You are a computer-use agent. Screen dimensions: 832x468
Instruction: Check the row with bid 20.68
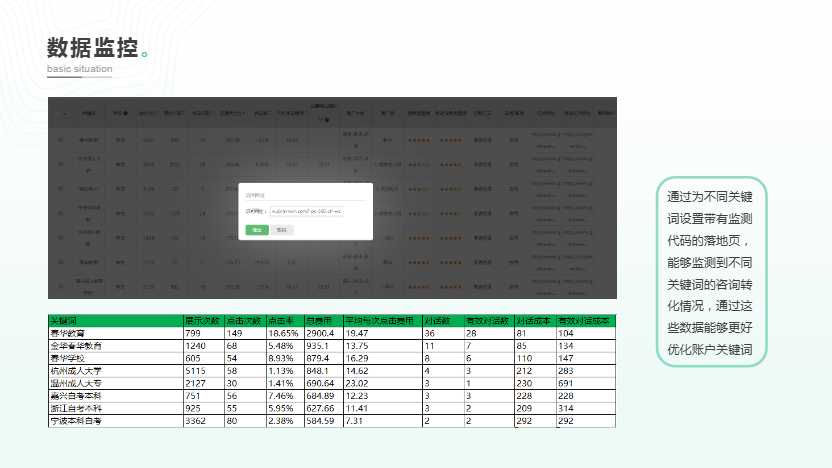[x=60, y=164]
